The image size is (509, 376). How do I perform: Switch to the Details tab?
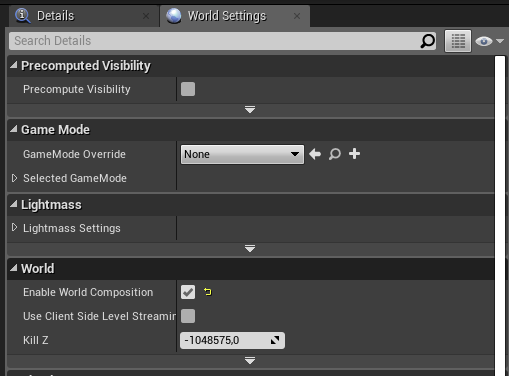55,16
